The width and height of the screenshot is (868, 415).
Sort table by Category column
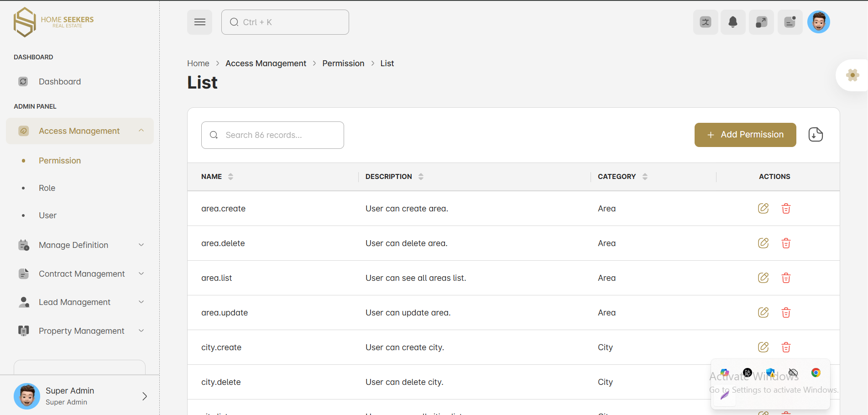(645, 177)
